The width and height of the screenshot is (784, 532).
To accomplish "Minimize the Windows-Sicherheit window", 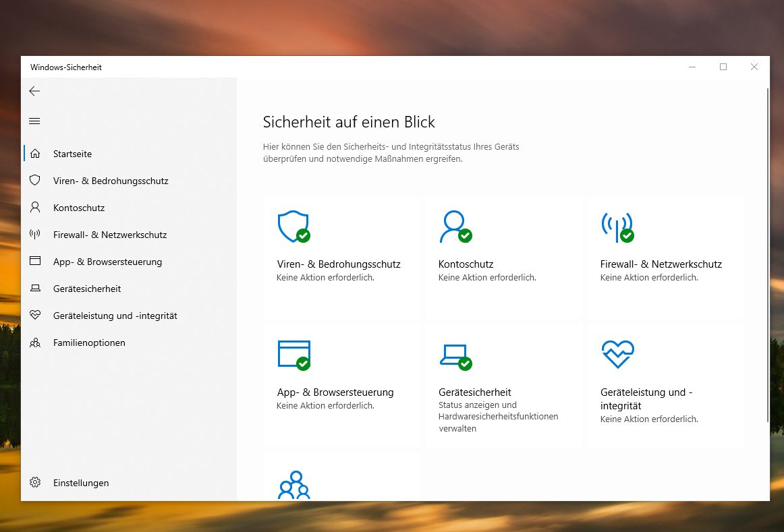I will pos(692,67).
